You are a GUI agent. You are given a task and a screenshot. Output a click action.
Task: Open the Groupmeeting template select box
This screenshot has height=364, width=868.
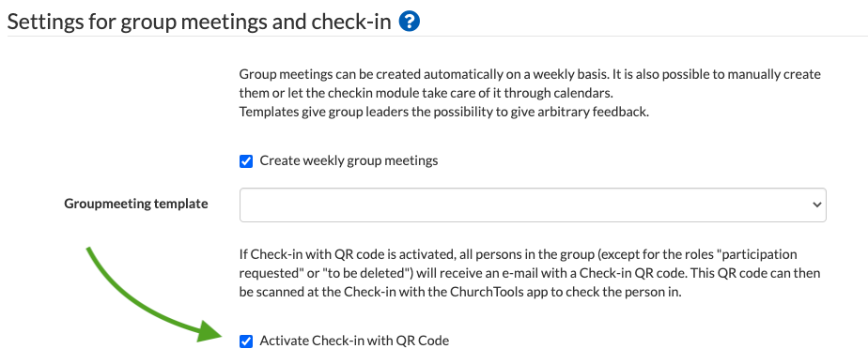(x=533, y=205)
